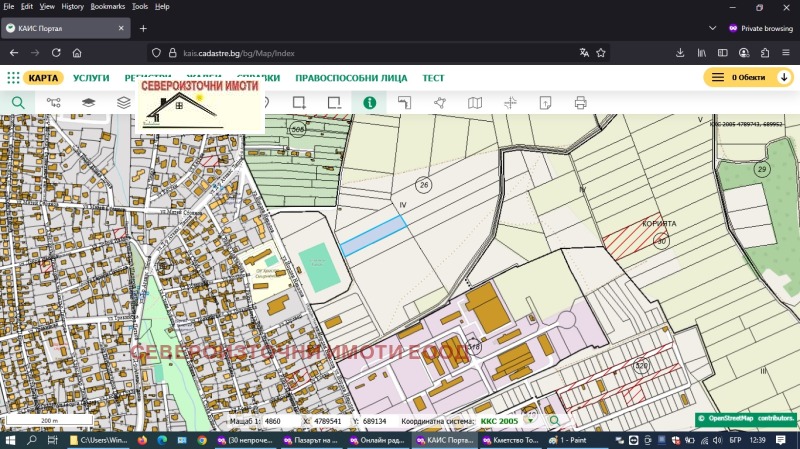Select the dark stacked layers icon
This screenshot has height=449, width=800.
coord(89,103)
